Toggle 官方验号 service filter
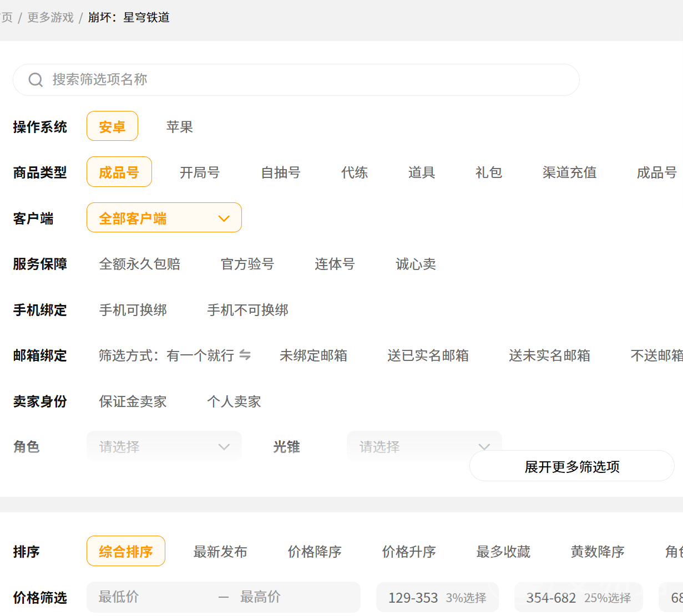683x616 pixels. [x=247, y=264]
